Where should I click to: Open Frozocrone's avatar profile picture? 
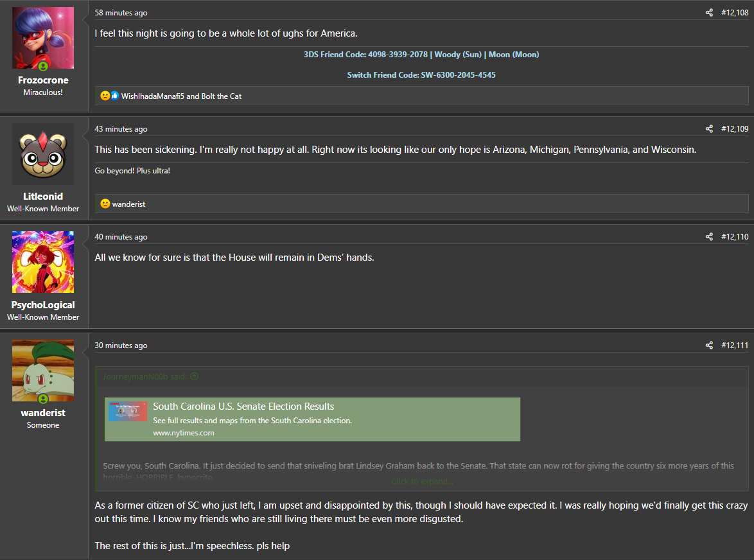43,38
